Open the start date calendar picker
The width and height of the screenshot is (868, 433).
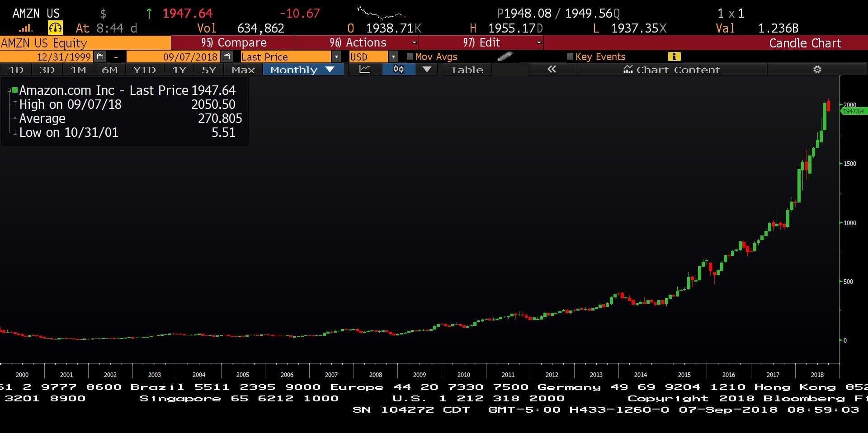point(100,56)
